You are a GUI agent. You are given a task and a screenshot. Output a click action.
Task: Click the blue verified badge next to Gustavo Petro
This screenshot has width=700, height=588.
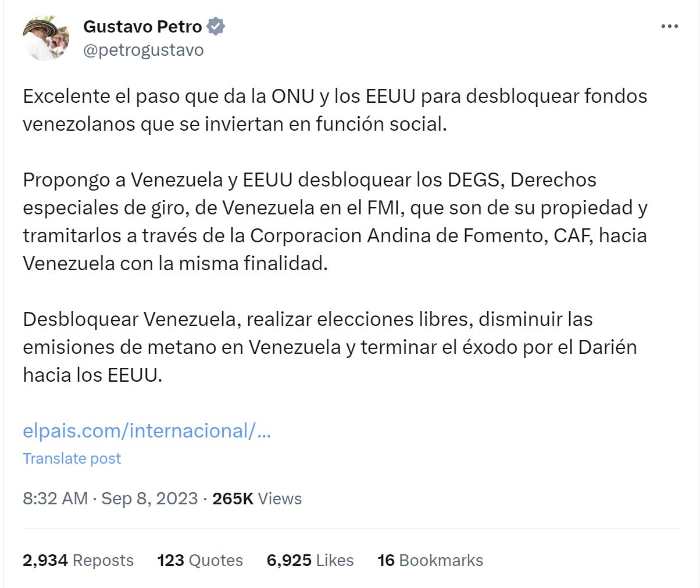216,26
